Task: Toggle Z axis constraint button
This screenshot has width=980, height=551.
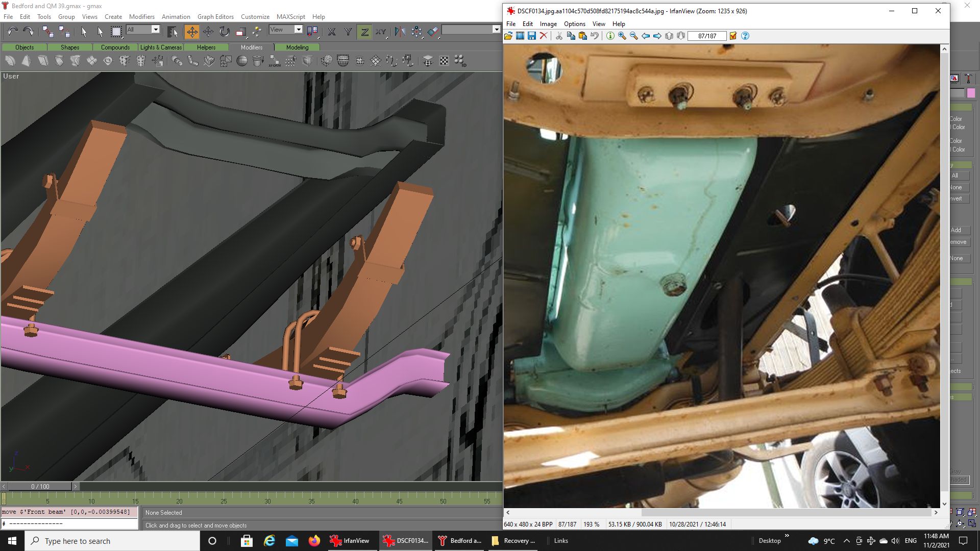Action: (364, 32)
